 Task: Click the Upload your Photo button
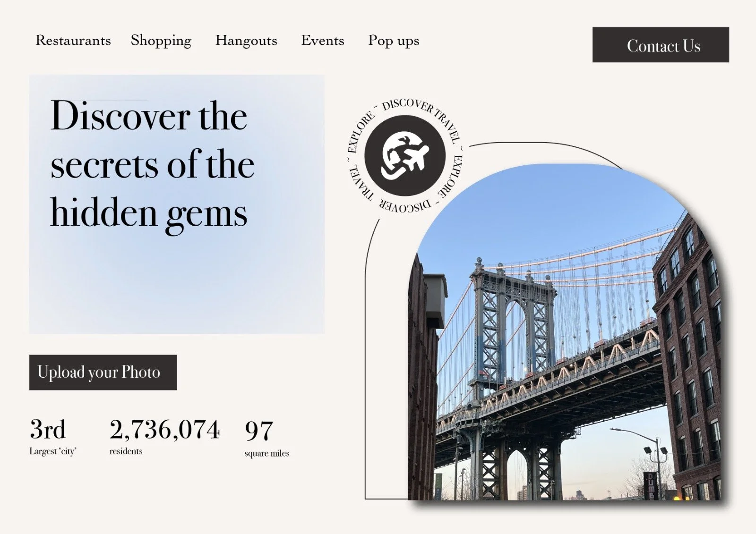[x=103, y=373]
